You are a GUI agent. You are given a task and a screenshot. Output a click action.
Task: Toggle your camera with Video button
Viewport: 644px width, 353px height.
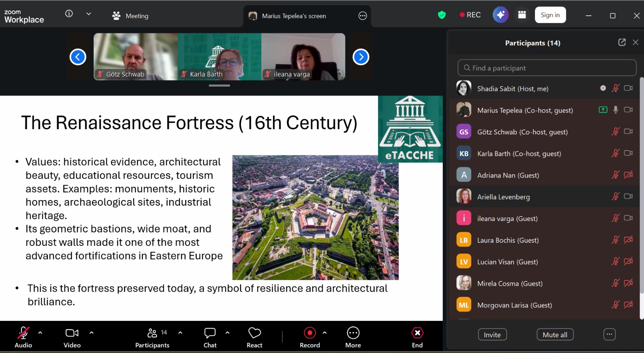[72, 337]
